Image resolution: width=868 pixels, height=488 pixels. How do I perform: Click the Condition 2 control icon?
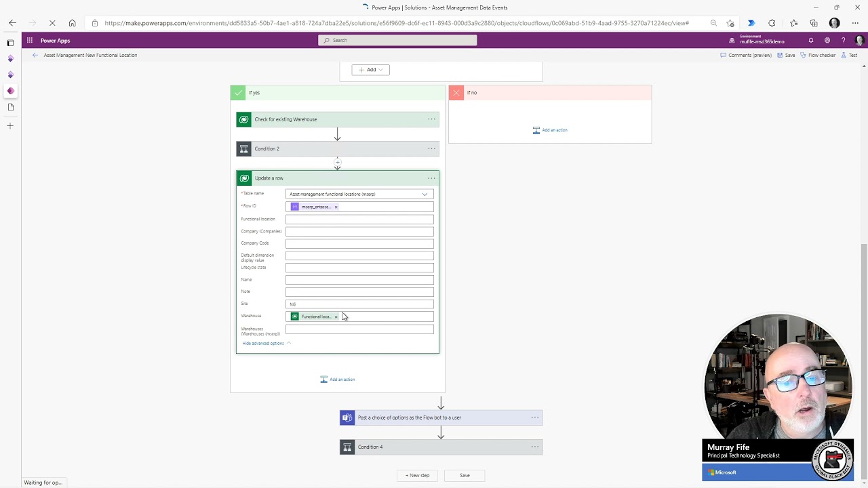[x=244, y=148]
